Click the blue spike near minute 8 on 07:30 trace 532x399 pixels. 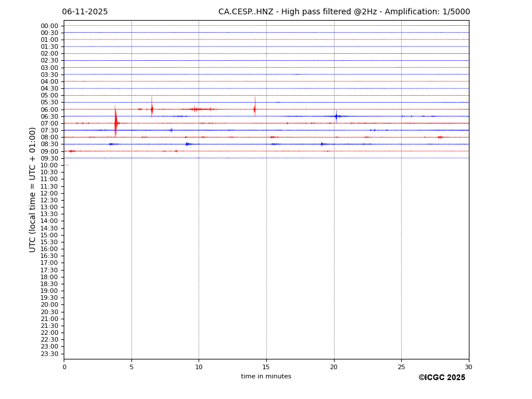click(171, 130)
